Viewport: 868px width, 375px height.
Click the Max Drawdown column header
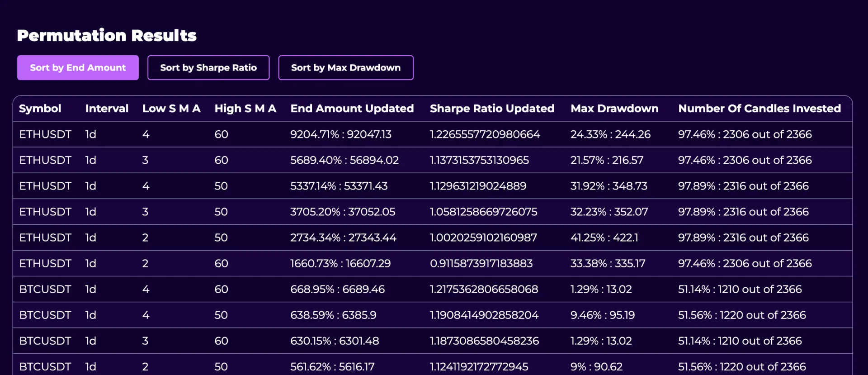click(614, 109)
